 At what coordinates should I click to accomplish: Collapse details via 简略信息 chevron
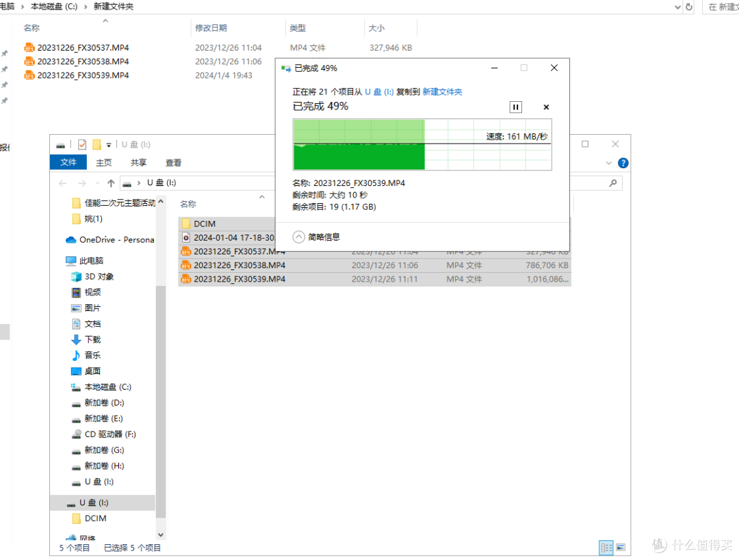(298, 237)
